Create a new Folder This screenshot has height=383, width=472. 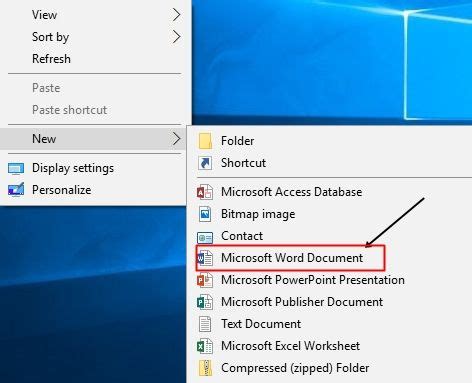238,141
